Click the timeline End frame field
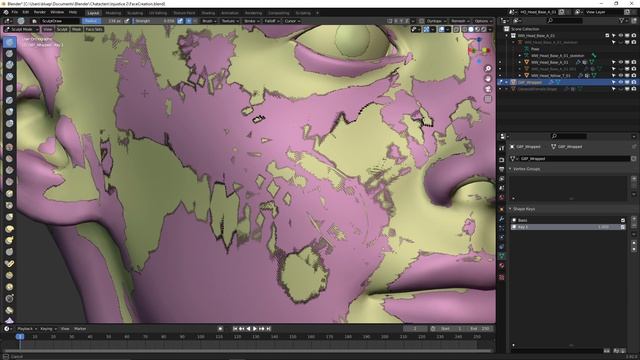The height and width of the screenshot is (360, 640). [480, 329]
